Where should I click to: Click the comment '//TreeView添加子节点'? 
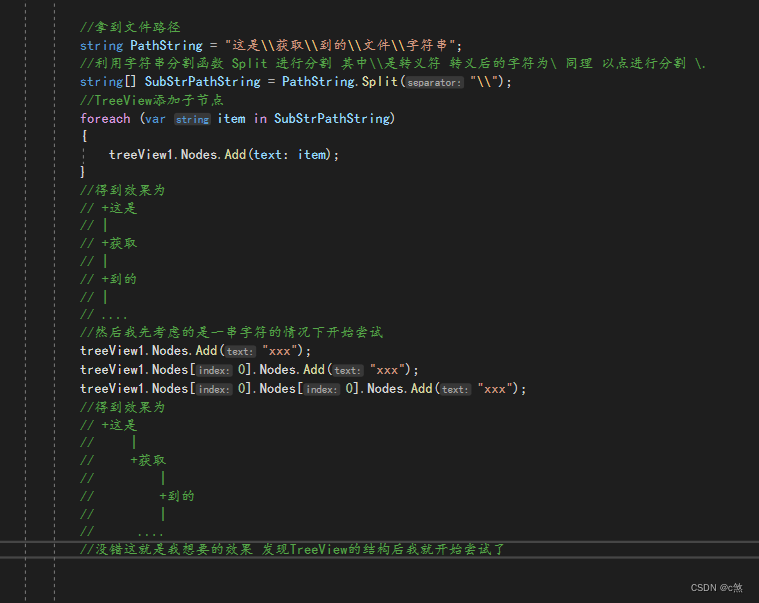[152, 100]
